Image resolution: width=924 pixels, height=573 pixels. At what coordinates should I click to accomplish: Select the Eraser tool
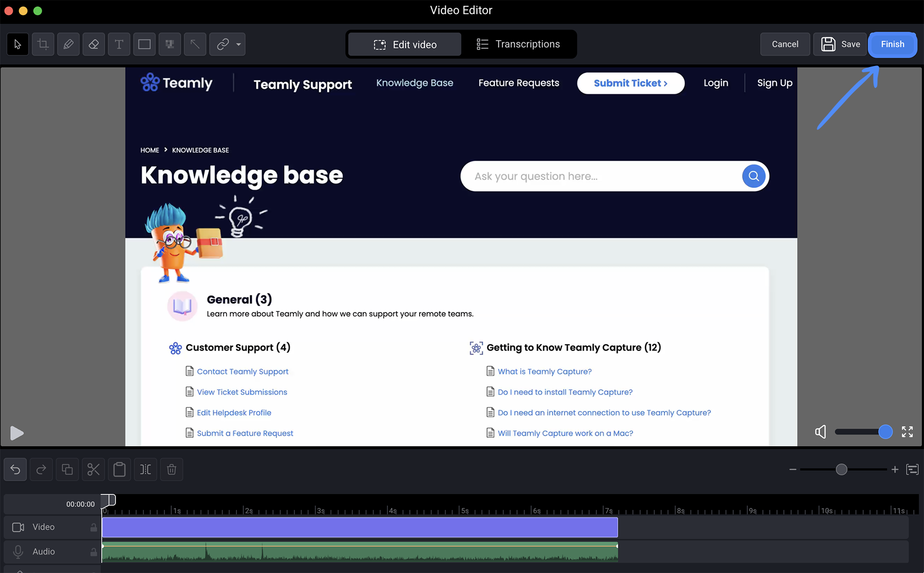(94, 44)
